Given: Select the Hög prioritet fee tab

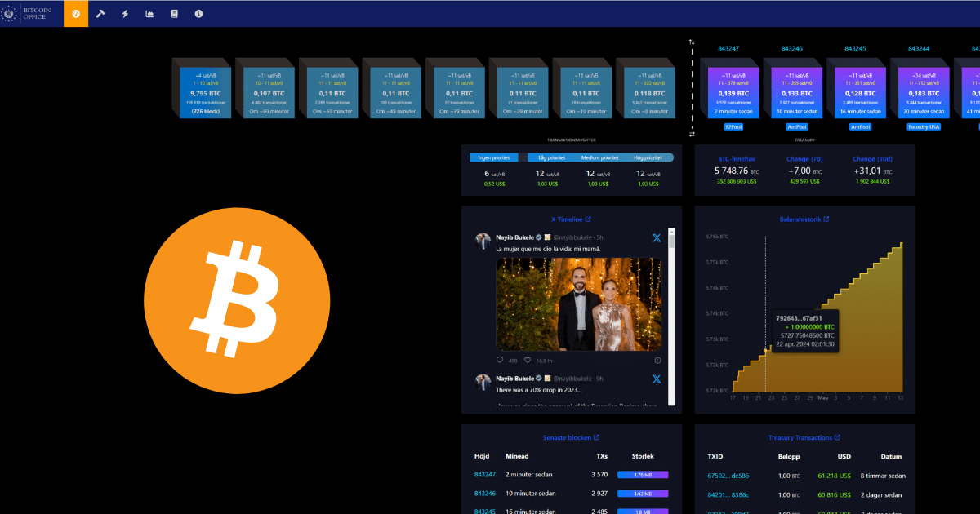Looking at the screenshot, I should pos(649,157).
